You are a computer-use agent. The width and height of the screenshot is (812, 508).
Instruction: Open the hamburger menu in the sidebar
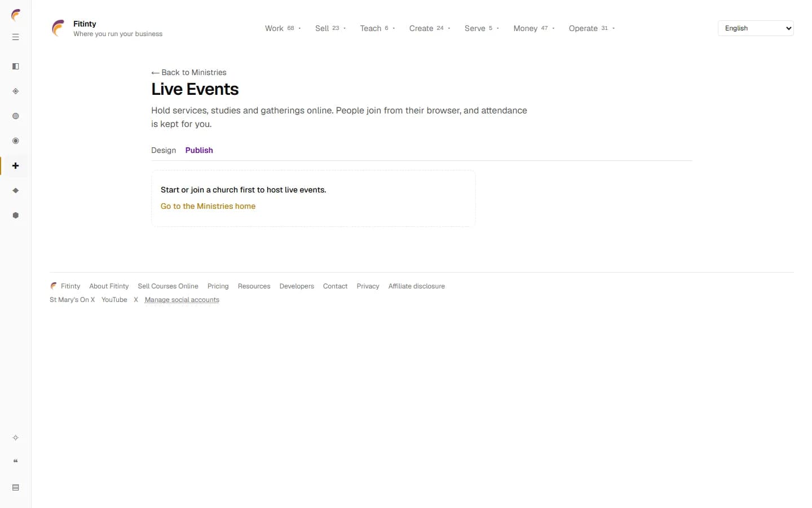tap(16, 37)
